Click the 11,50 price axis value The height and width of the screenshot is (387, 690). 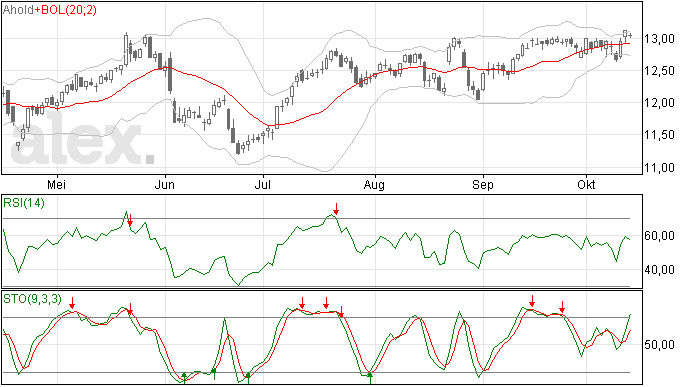coord(659,135)
